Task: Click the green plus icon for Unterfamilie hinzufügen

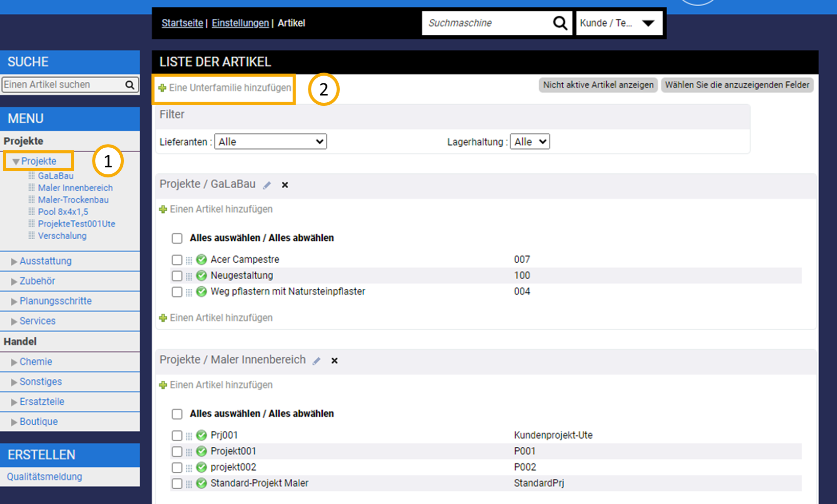Action: point(163,88)
